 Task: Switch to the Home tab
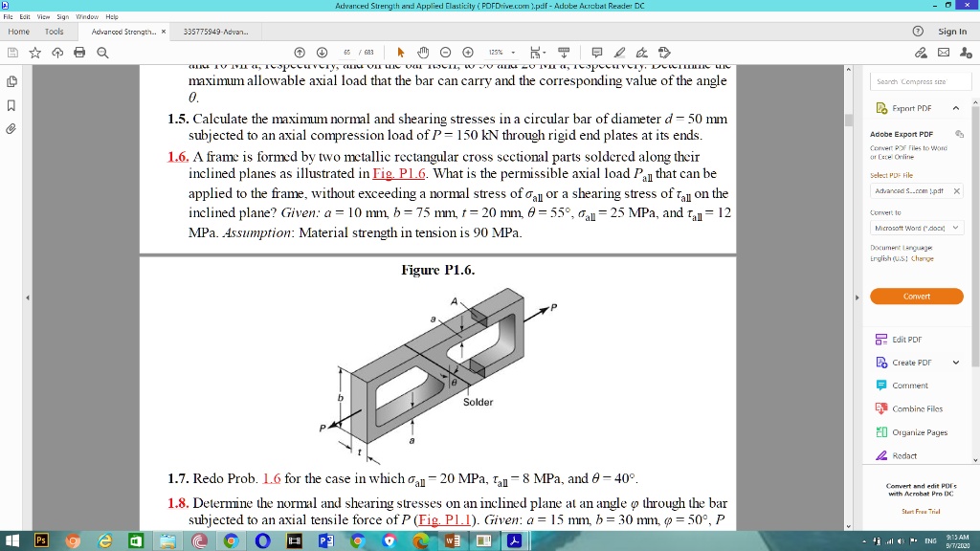[18, 30]
